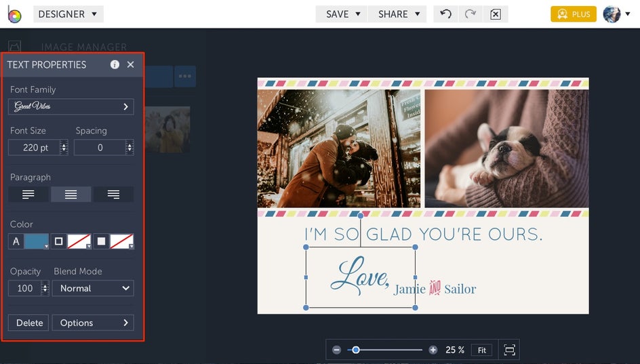The width and height of the screenshot is (640, 364).
Task: Click the Spacing value field
Action: coord(100,148)
